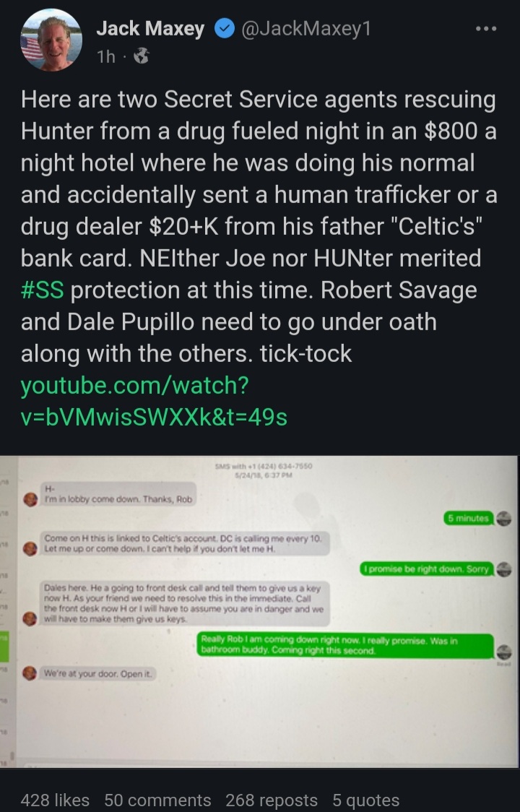The height and width of the screenshot is (812, 520).
Task: Click the green 'Really Rob I am coming down' bubble
Action: coord(345,646)
